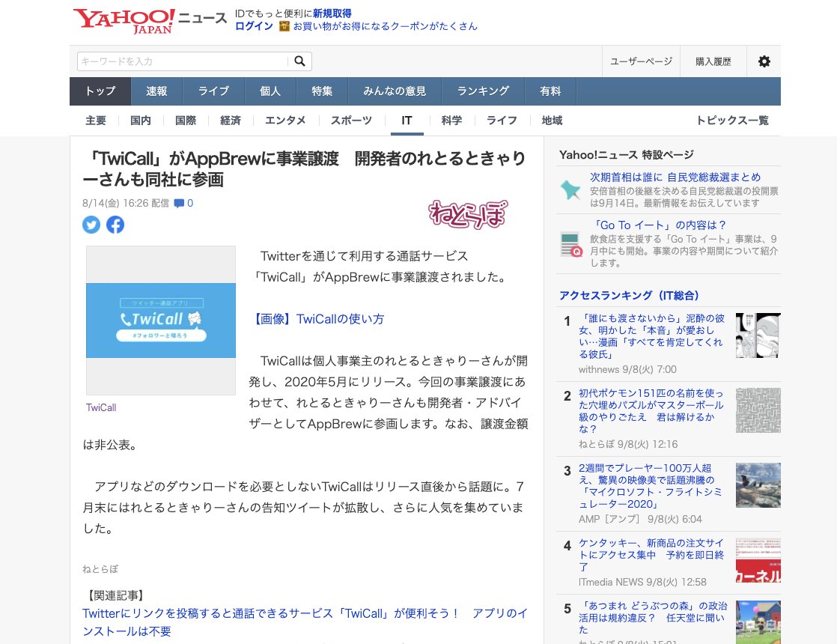Screen dimensions: 837x644
Task: Select the 国内 category
Action: [141, 121]
